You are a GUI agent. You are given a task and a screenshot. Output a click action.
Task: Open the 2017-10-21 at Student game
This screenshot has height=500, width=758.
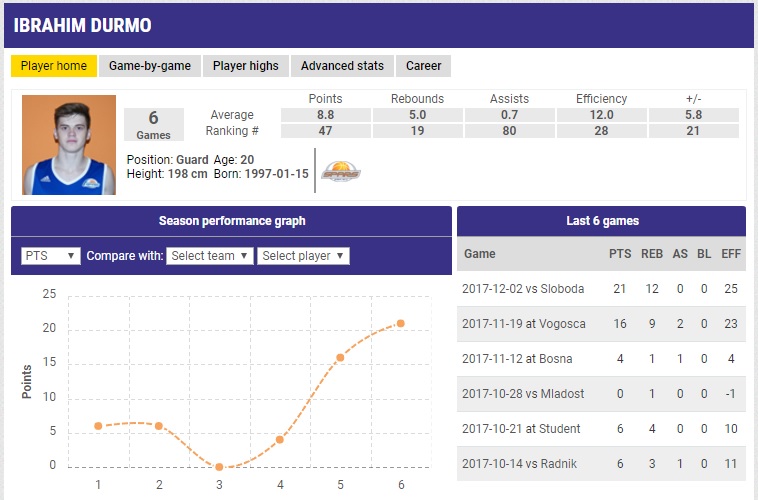(521, 429)
